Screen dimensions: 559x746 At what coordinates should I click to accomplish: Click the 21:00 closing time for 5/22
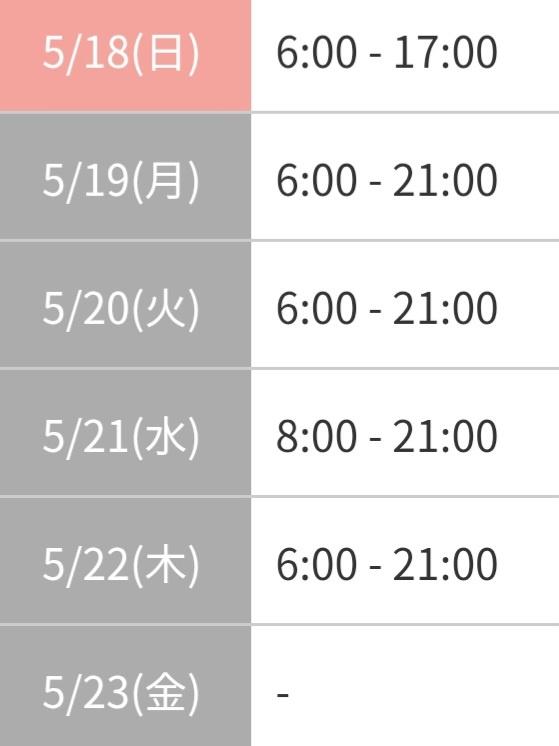pyautogui.click(x=445, y=564)
